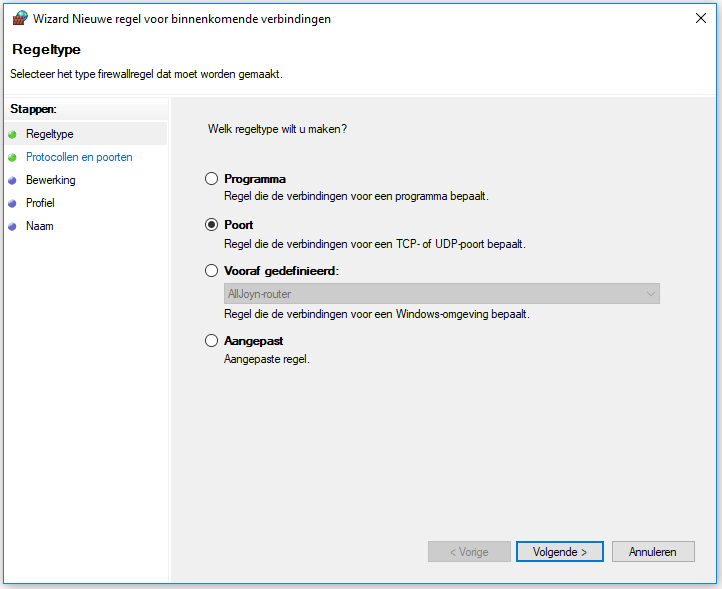Select the Poort radio option
The height and width of the screenshot is (589, 722).
[211, 225]
